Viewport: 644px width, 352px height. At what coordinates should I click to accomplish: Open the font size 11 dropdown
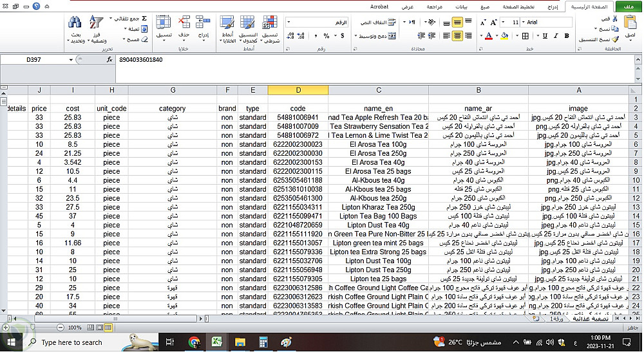coord(503,22)
